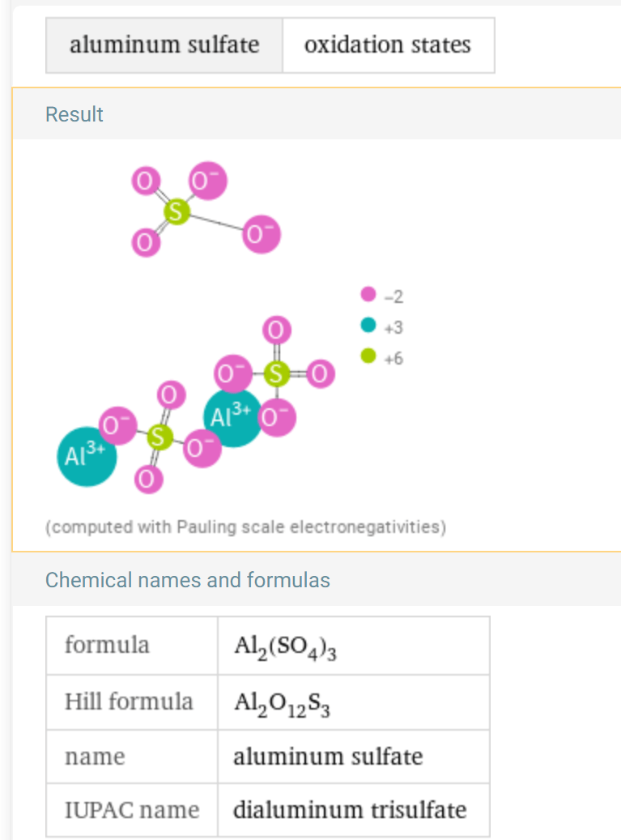Click the aluminum sulfate input token
This screenshot has width=621, height=840.
click(164, 45)
